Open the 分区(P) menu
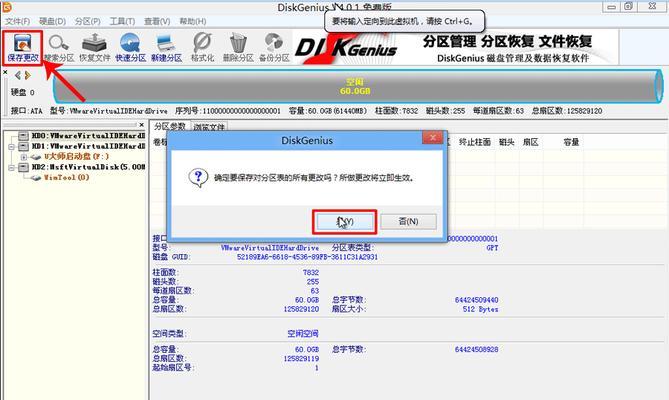The height and width of the screenshot is (400, 669). click(x=87, y=21)
